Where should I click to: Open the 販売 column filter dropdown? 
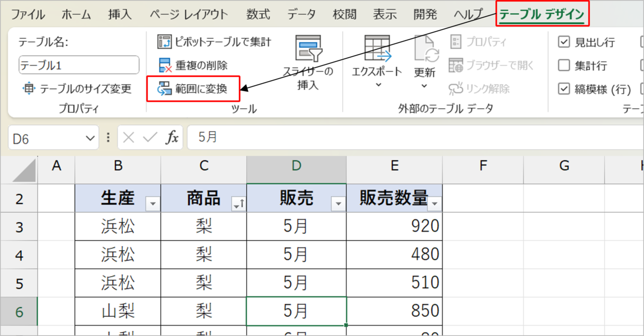[x=338, y=204]
